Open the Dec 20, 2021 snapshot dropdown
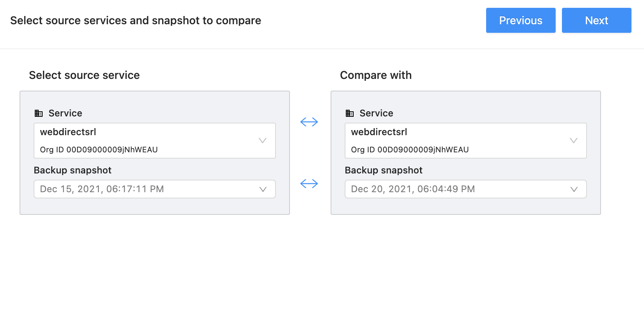644x325 pixels. [x=460, y=189]
